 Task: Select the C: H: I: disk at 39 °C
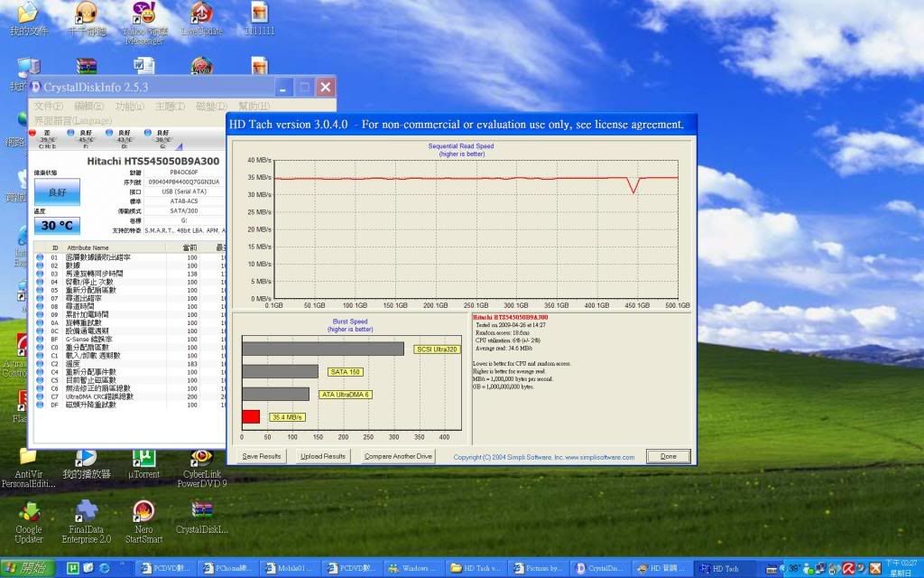(x=47, y=138)
